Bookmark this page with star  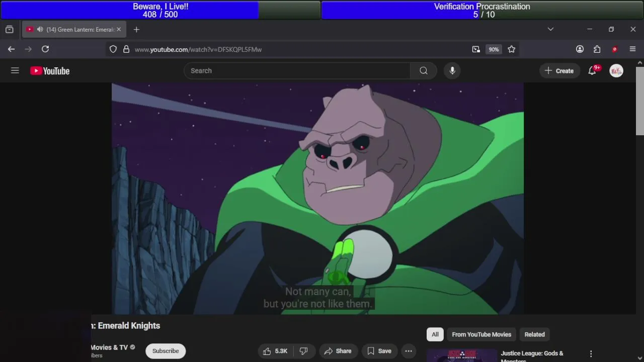pyautogui.click(x=512, y=49)
